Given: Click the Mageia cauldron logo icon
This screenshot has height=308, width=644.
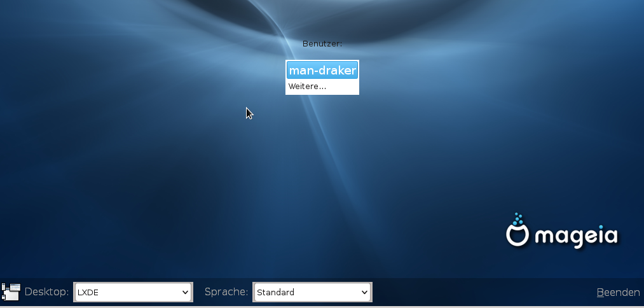Looking at the screenshot, I should pos(517,235).
